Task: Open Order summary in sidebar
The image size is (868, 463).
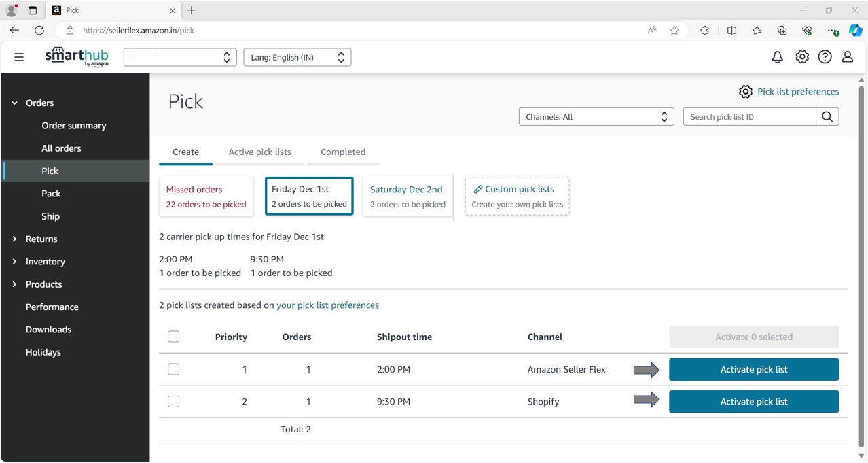Action: click(x=74, y=126)
